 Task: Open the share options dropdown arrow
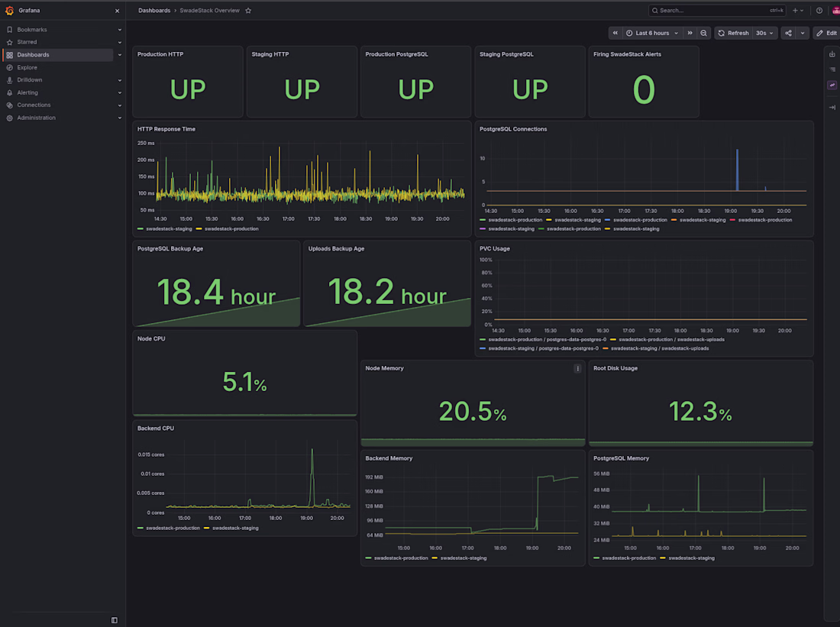pyautogui.click(x=803, y=34)
